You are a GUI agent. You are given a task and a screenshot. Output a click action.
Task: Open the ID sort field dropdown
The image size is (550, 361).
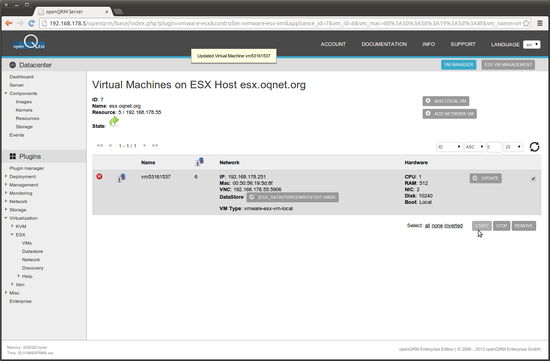(x=449, y=147)
